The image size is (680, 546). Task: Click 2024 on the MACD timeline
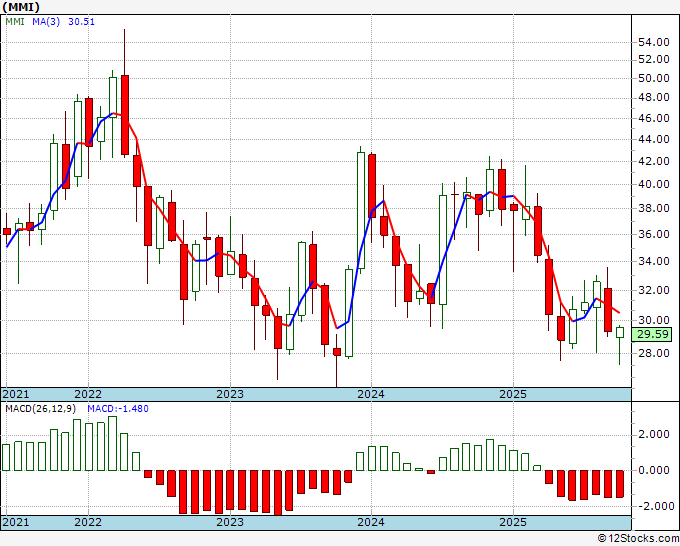coord(371,522)
